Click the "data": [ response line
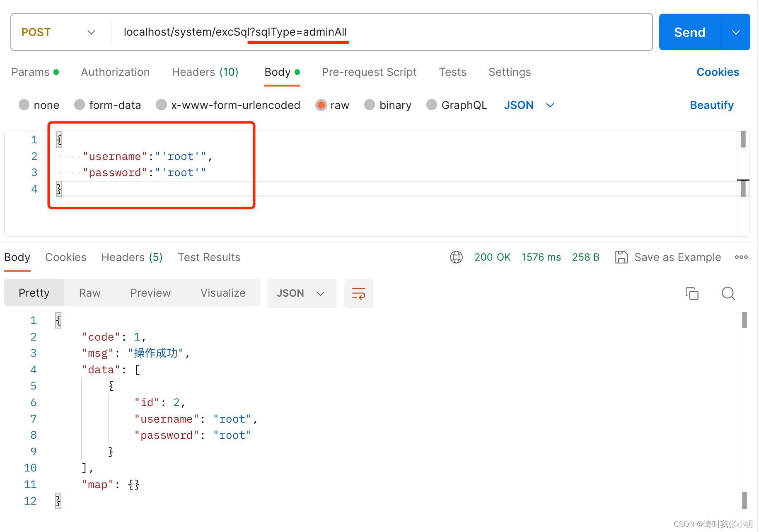Viewport: 759px width, 532px height. point(111,370)
